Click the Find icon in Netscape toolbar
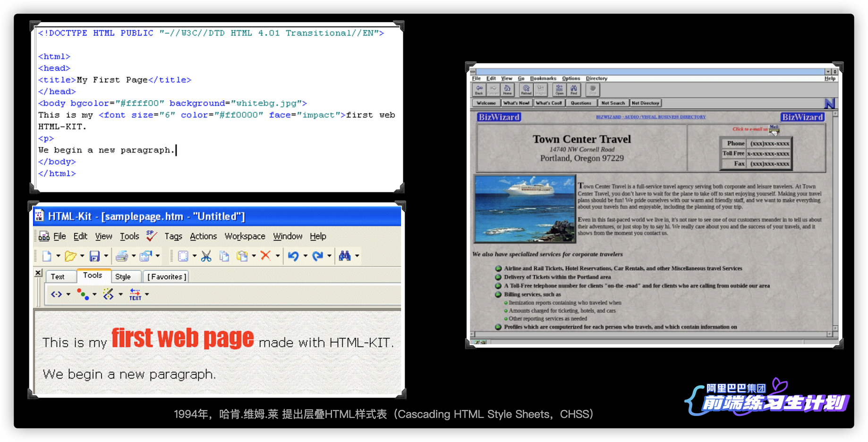This screenshot has height=442, width=868. click(573, 90)
